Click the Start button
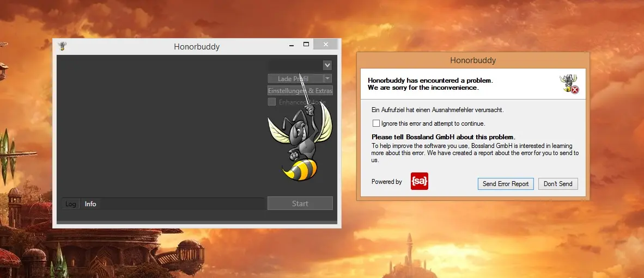The image size is (644, 278). (300, 203)
